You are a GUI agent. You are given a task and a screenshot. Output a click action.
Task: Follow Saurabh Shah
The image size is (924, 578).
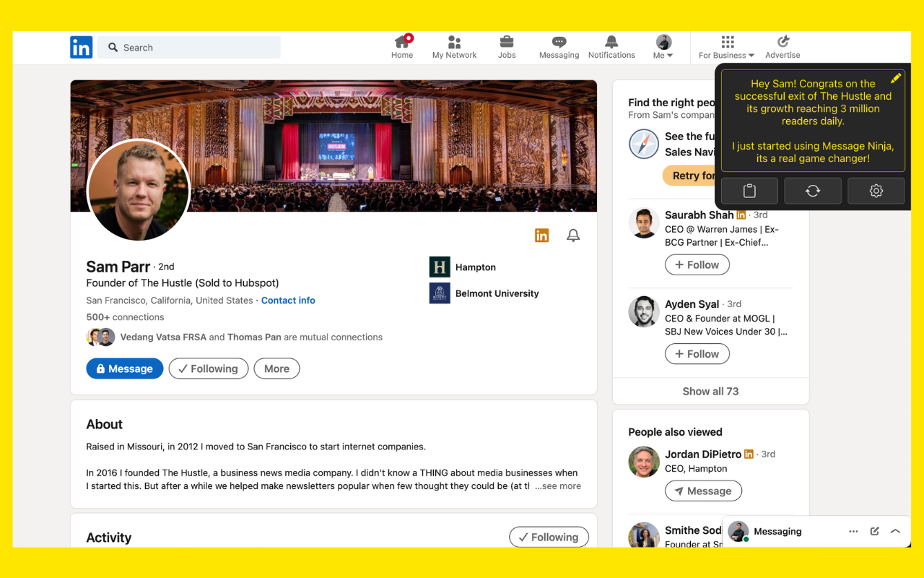tap(697, 265)
